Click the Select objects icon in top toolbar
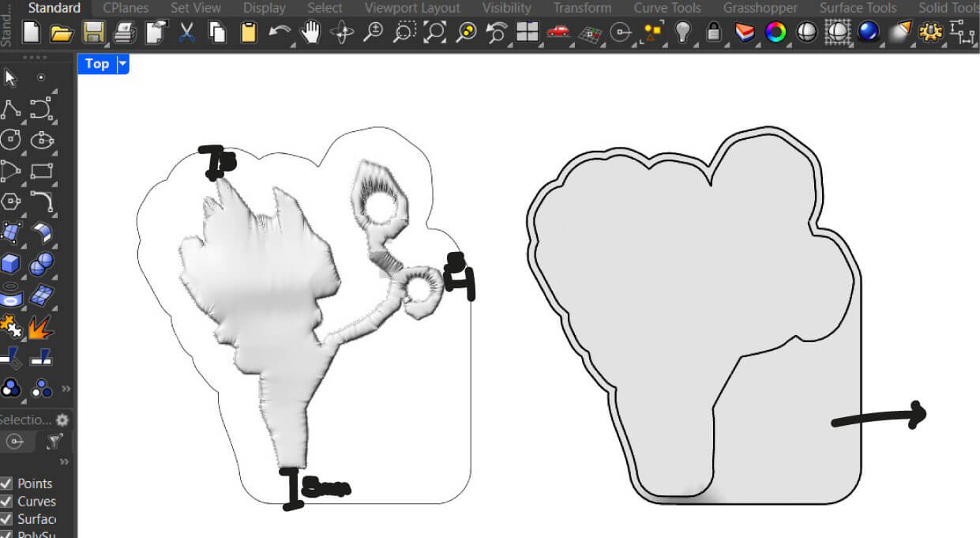 click(x=652, y=32)
